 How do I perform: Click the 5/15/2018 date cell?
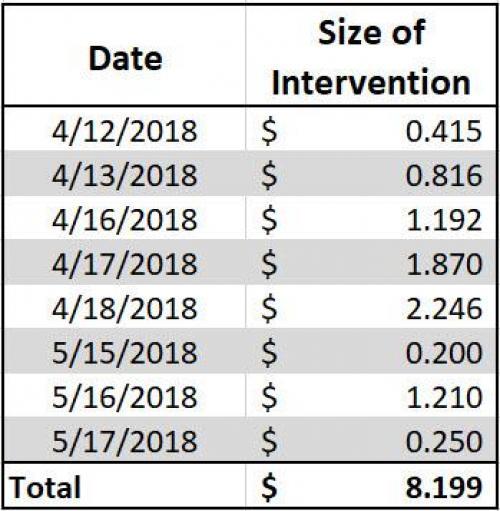point(125,351)
